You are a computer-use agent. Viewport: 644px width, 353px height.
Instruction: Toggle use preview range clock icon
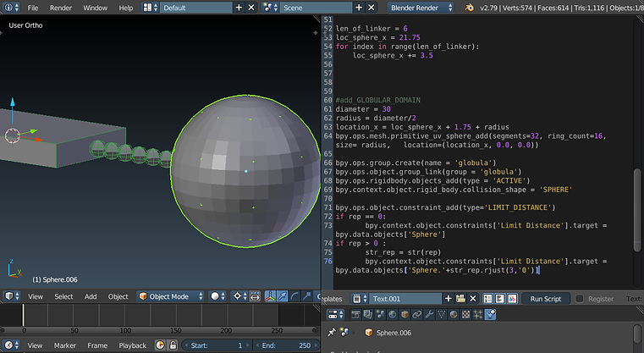pos(160,345)
